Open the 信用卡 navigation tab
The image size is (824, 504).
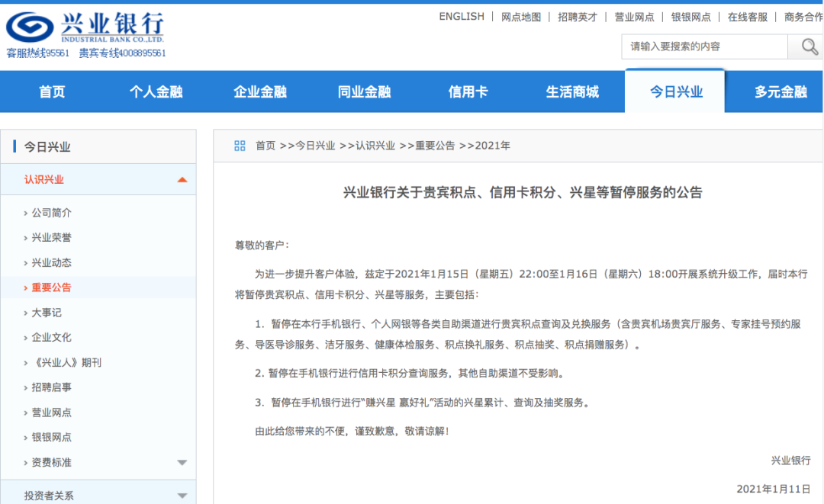[468, 91]
